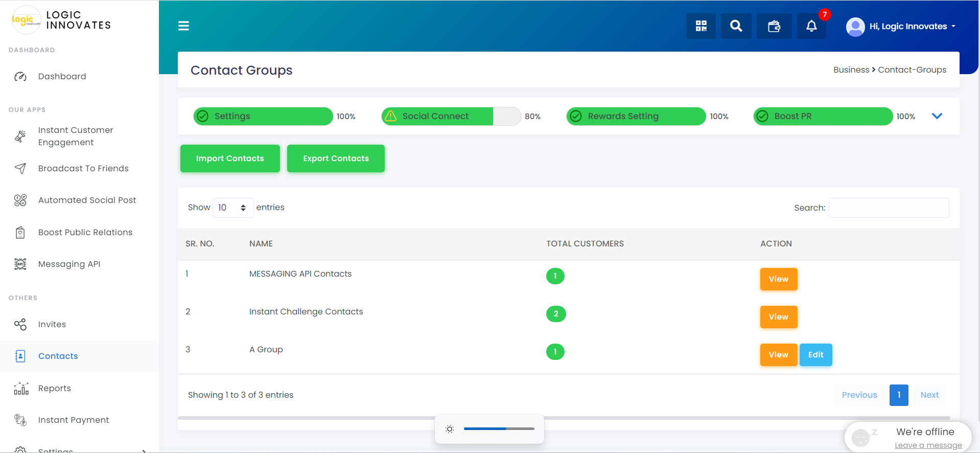Screen dimensions: 980x453
Task: Click the Invites share icon
Action: coord(20,325)
